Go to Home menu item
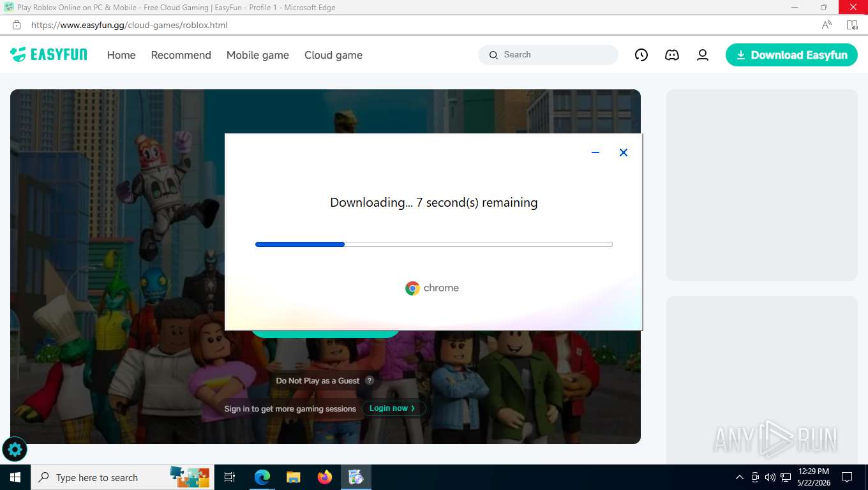The height and width of the screenshot is (490, 868). (121, 55)
